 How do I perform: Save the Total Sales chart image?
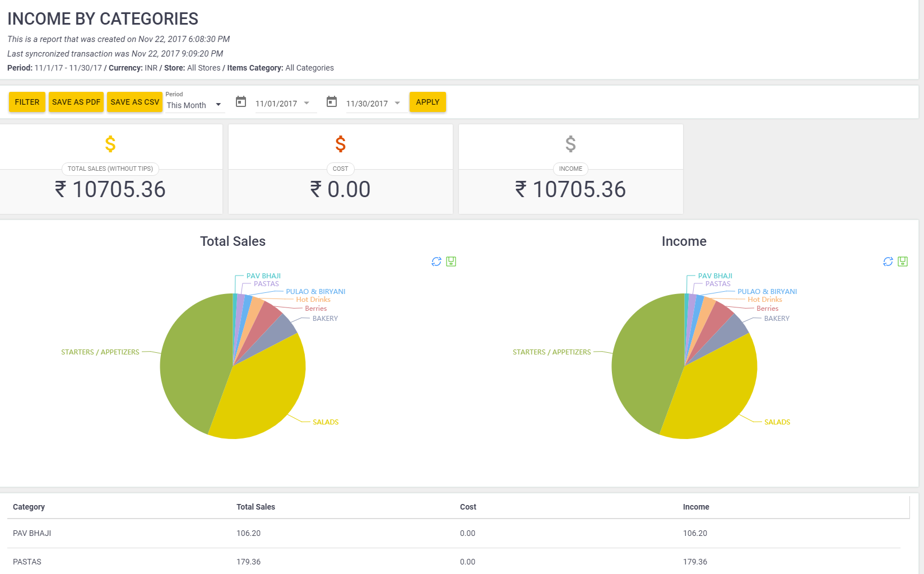coord(451,262)
